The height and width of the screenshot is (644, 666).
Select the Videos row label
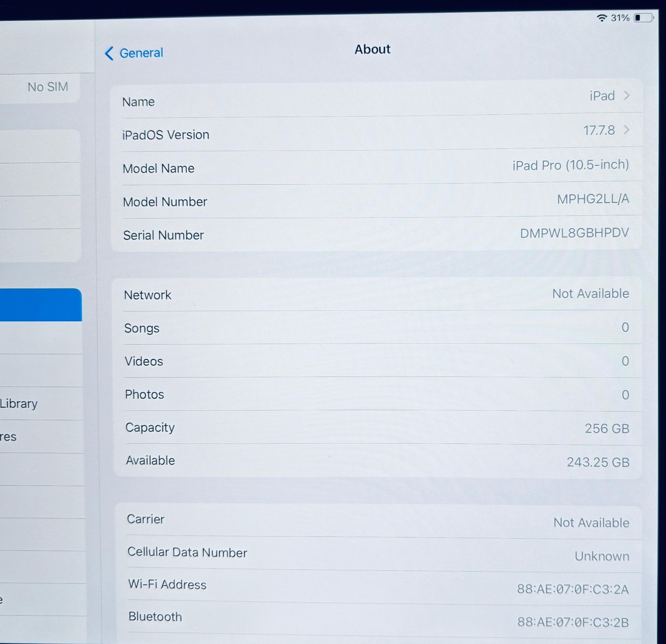pyautogui.click(x=144, y=361)
